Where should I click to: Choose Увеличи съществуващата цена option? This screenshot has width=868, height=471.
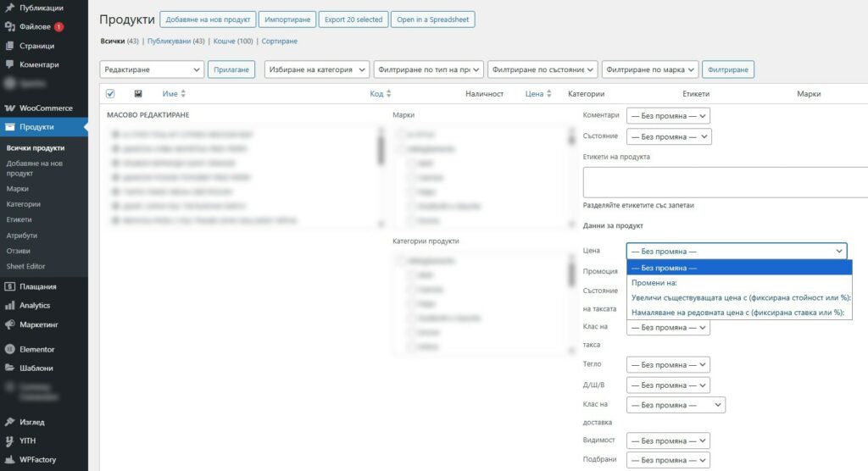click(x=741, y=298)
